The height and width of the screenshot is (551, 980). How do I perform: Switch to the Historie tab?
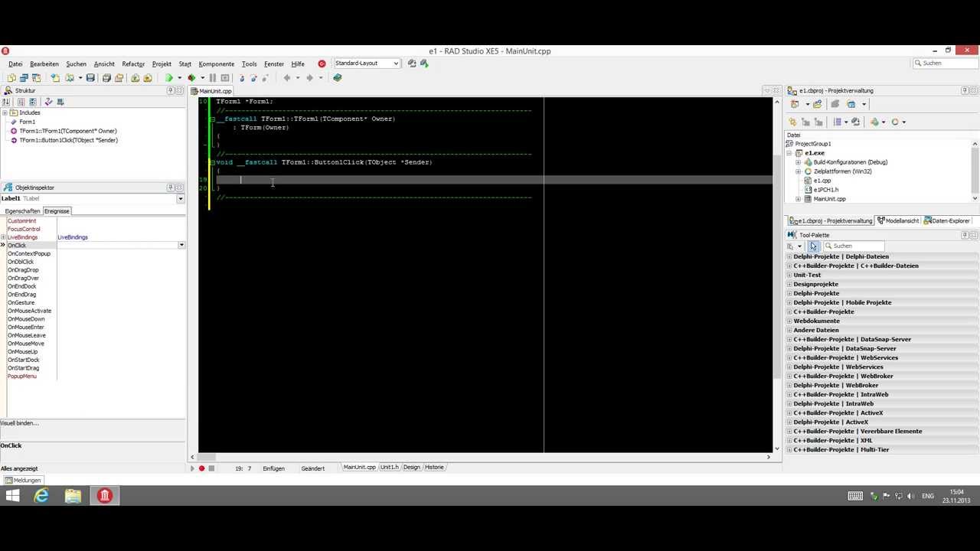point(434,467)
